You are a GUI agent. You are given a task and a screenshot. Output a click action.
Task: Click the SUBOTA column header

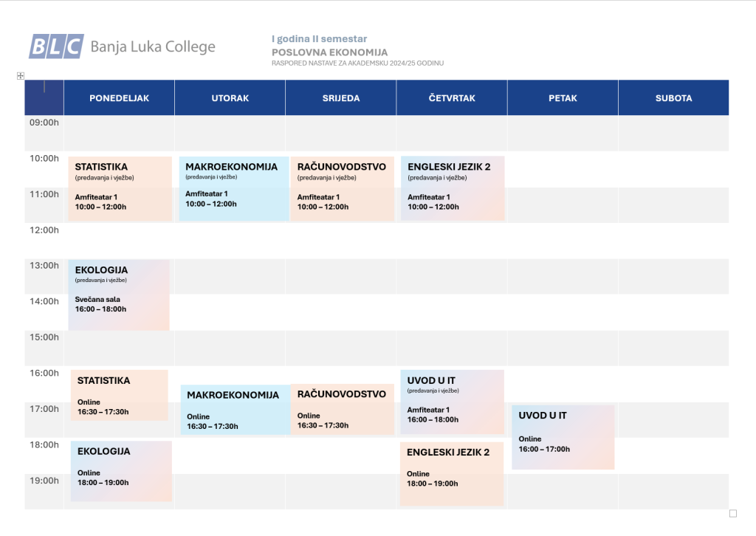tap(673, 98)
